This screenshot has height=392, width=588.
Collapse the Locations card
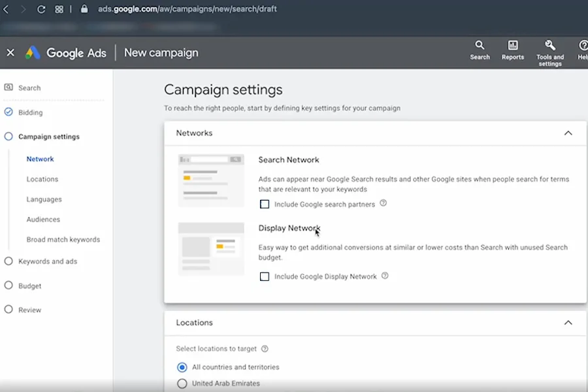[x=568, y=323]
